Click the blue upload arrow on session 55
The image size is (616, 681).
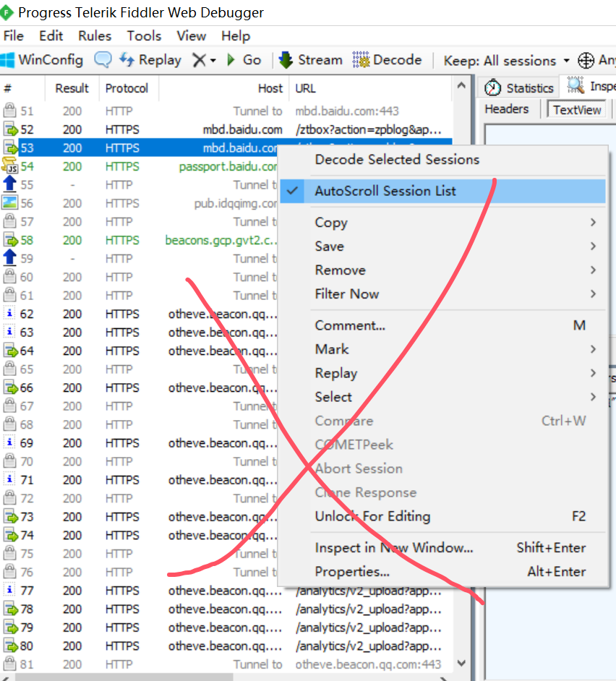pos(9,184)
